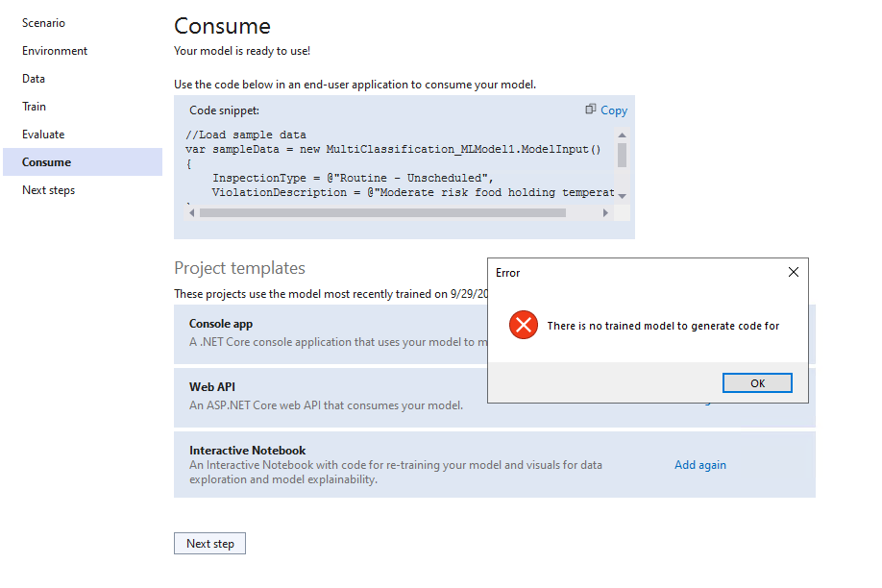882x588 pixels.
Task: Open the Data step from the sidebar
Action: coord(32,78)
